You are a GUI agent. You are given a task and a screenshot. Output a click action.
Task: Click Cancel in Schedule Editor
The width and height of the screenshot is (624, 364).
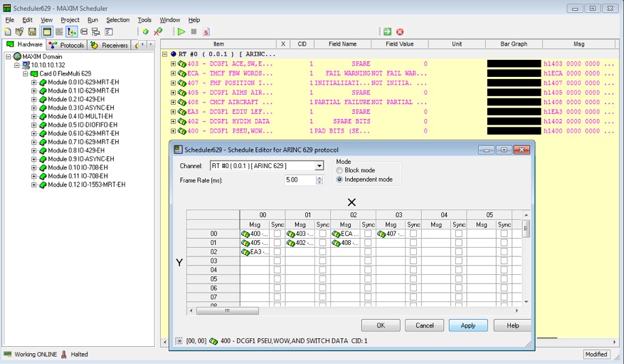(424, 325)
